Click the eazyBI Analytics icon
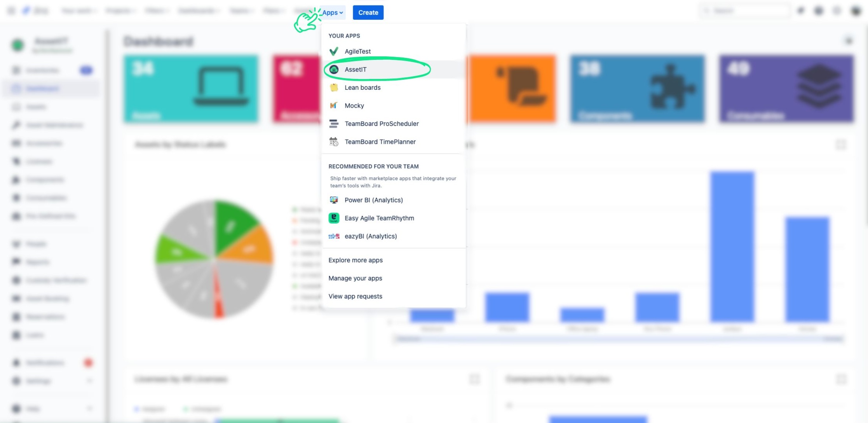This screenshot has height=423, width=868. 333,236
